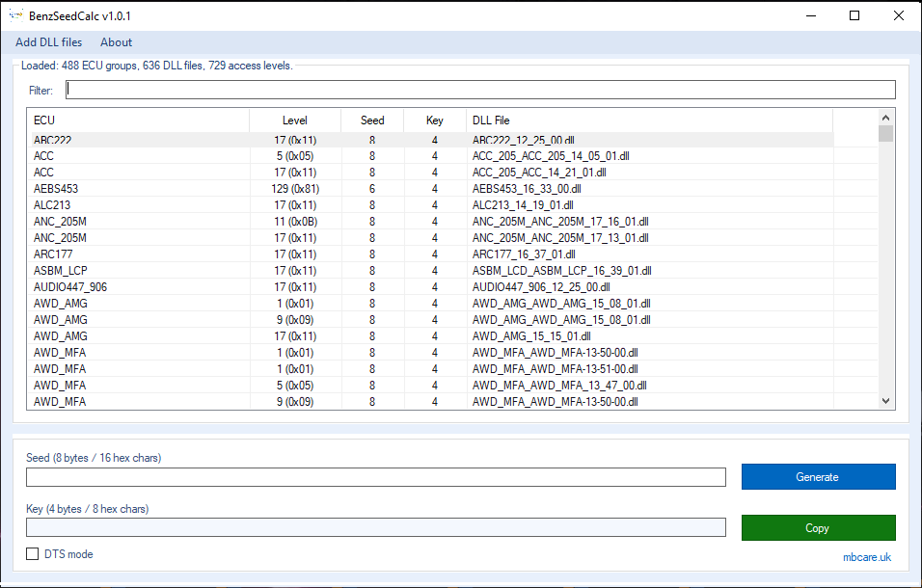Sort by the ECU column header
922x588 pixels.
coord(138,120)
